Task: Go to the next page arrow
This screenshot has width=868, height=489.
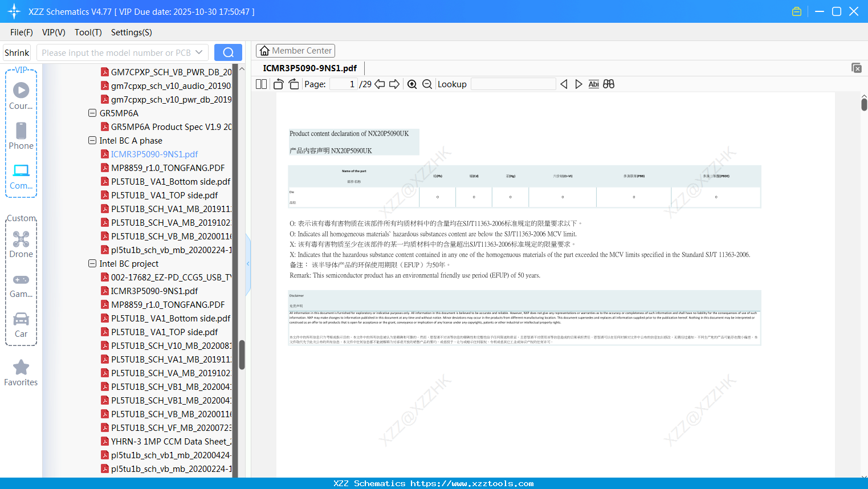Action: click(x=394, y=84)
